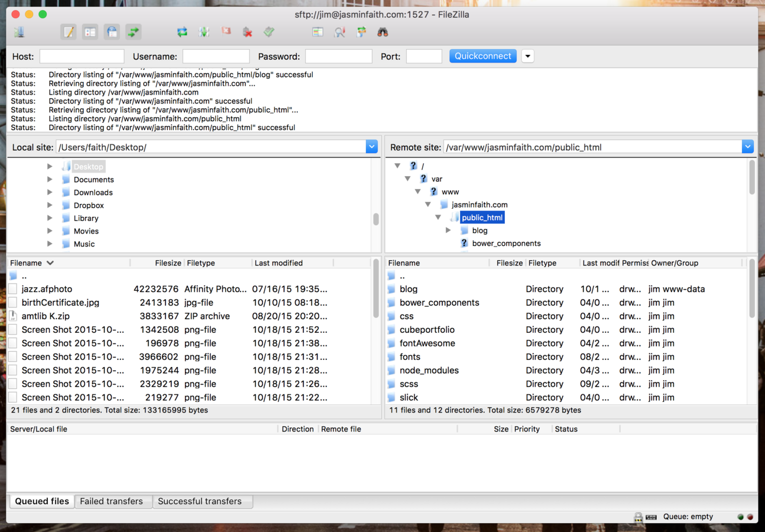Toggle the local directory tree display

[x=90, y=32]
